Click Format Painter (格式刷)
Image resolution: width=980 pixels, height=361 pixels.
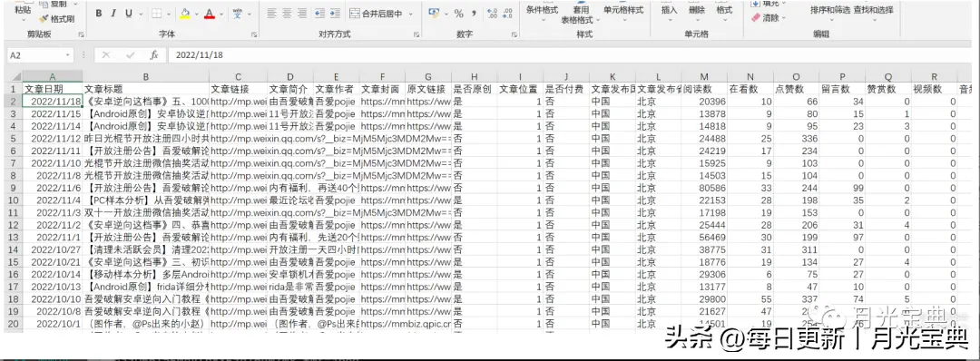coord(56,19)
